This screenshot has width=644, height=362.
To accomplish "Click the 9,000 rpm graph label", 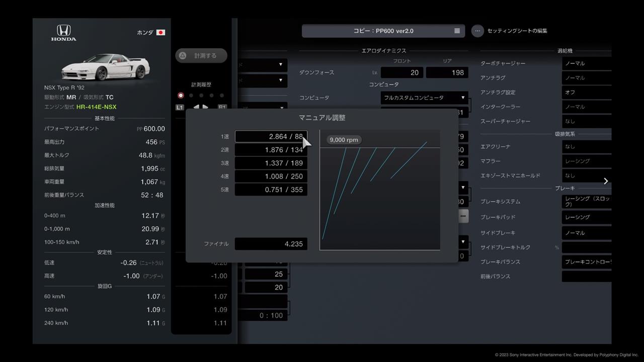I will pos(344,140).
